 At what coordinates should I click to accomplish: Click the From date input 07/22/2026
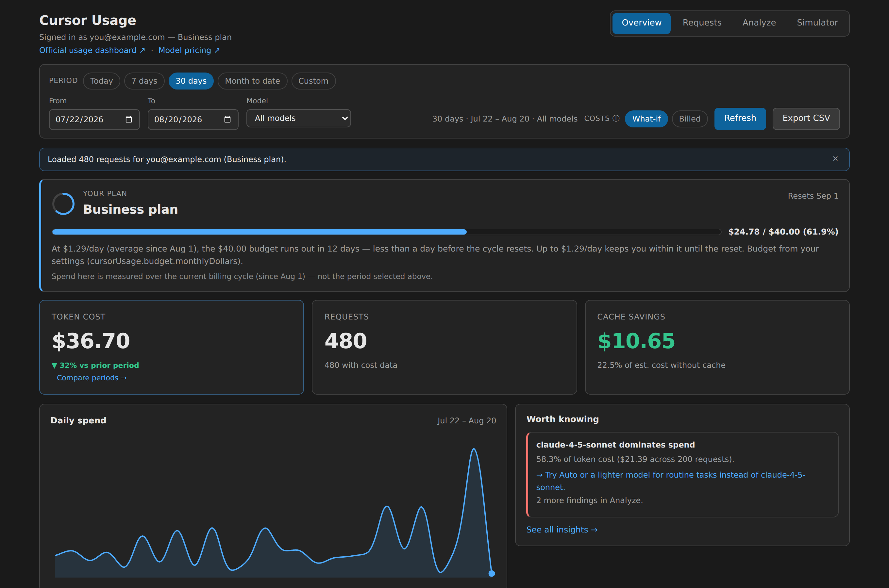click(94, 119)
